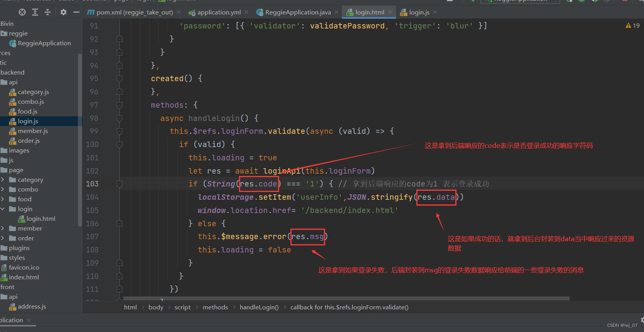The width and height of the screenshot is (644, 332).
Task: Click body in the breadcrumb bar
Action: tap(156, 307)
